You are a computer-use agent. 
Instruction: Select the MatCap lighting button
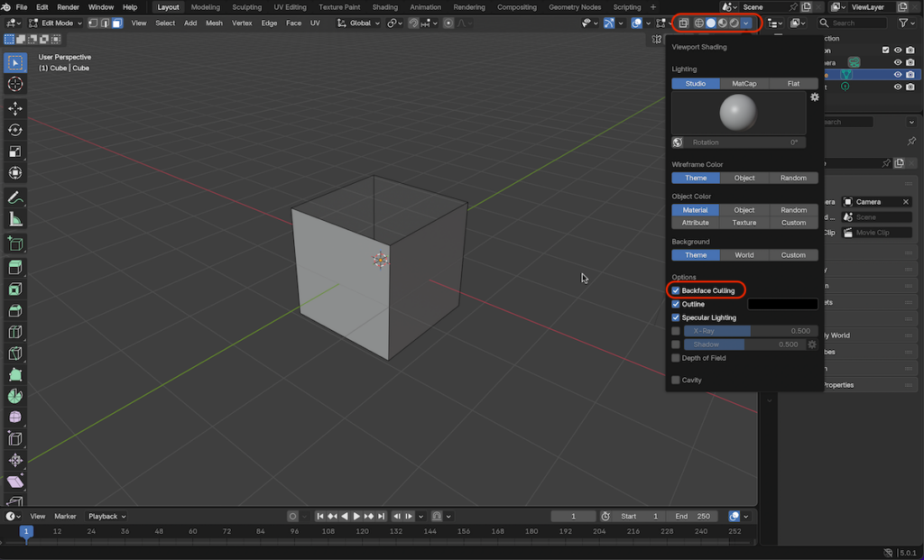click(744, 83)
